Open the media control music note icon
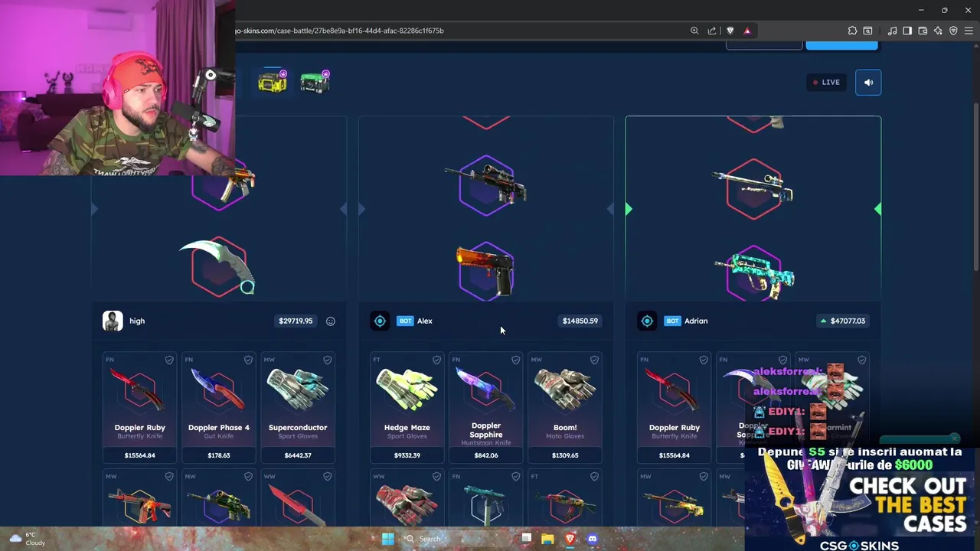This screenshot has width=980, height=551. pyautogui.click(x=892, y=31)
